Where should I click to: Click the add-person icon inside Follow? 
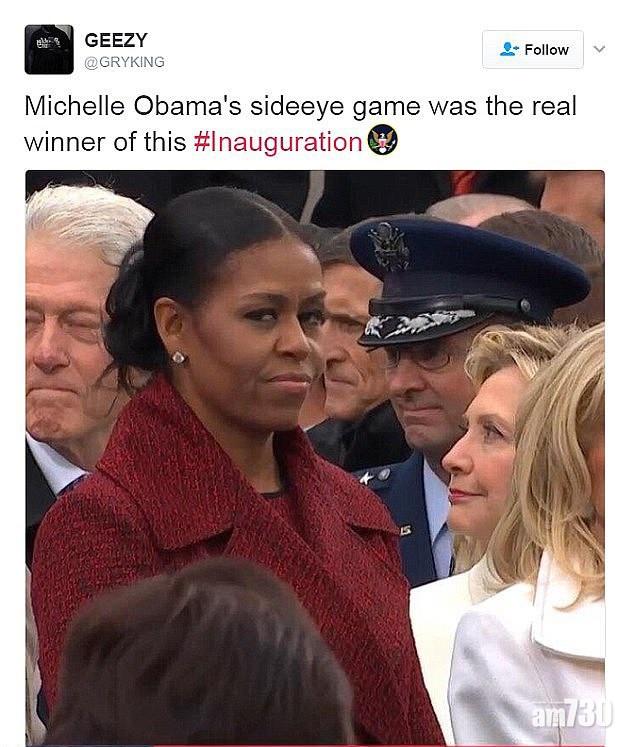[509, 49]
